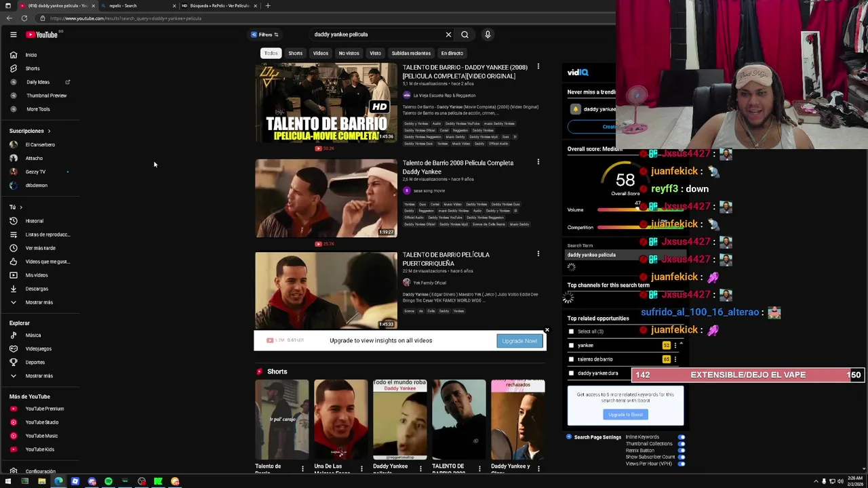Viewport: 868px width, 488px height.
Task: Open YouTube Music link
Action: 41,436
